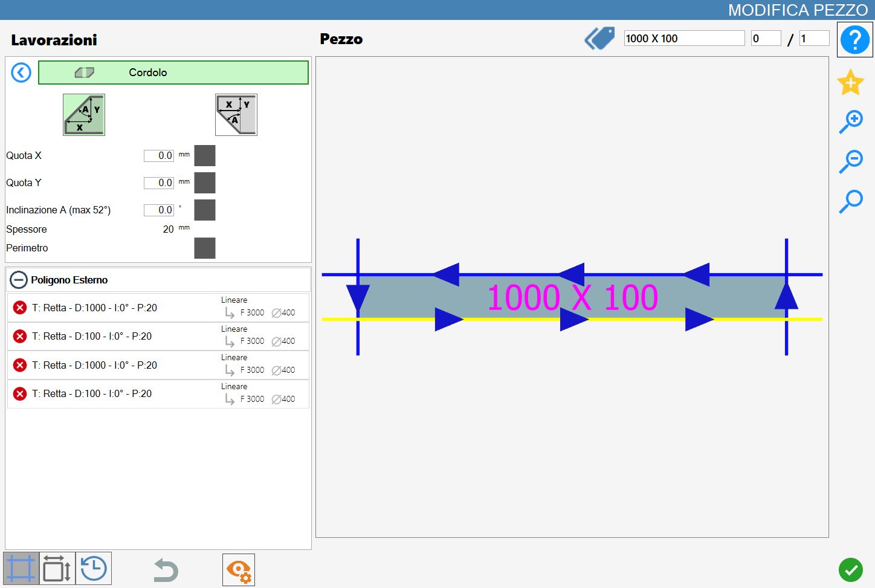Screen dimensions: 875x588
Task: Open the history clock icon
Action: coord(94,569)
